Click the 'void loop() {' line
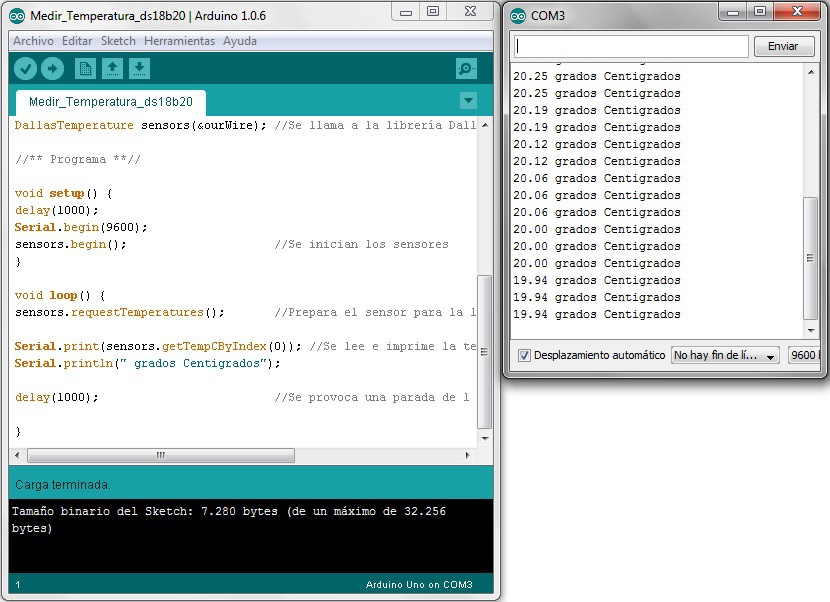The width and height of the screenshot is (830, 602). pos(60,295)
